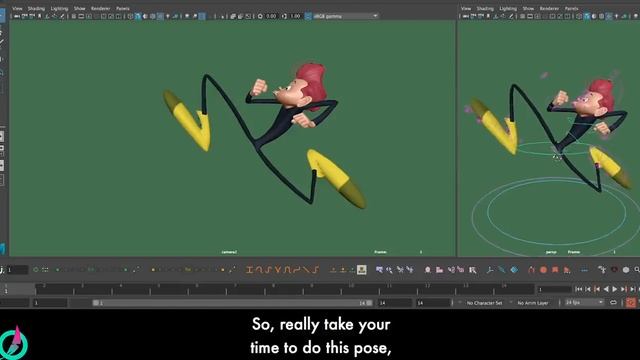The width and height of the screenshot is (640, 360).
Task: Open the Shading menu in camera1 panel
Action: click(x=36, y=8)
